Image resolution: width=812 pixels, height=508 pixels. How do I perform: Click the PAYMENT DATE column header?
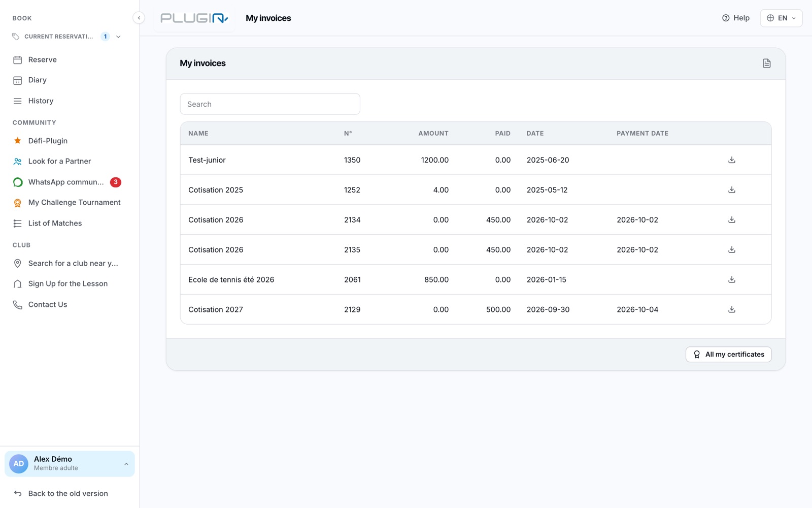tap(642, 133)
